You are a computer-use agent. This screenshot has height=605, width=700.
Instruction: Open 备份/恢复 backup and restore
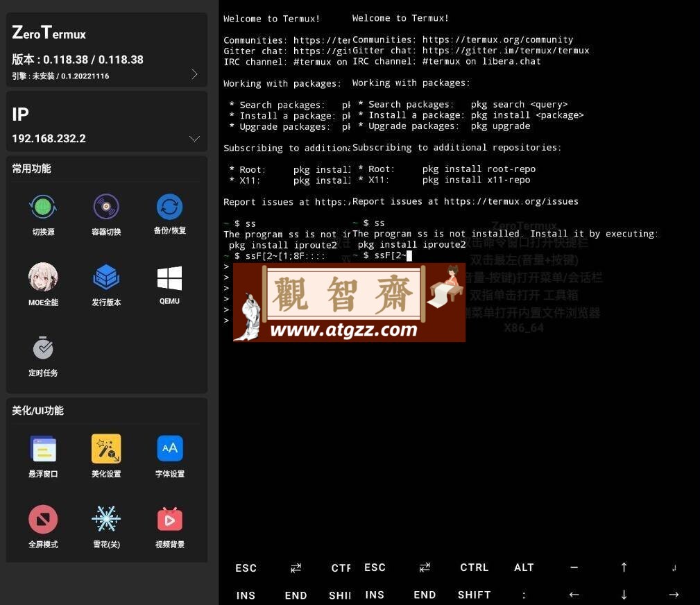coord(170,215)
